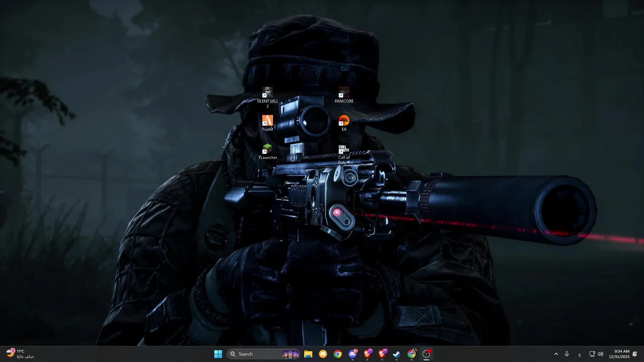Open OBS Studio with the recording dot
644x362 pixels.
click(x=426, y=354)
